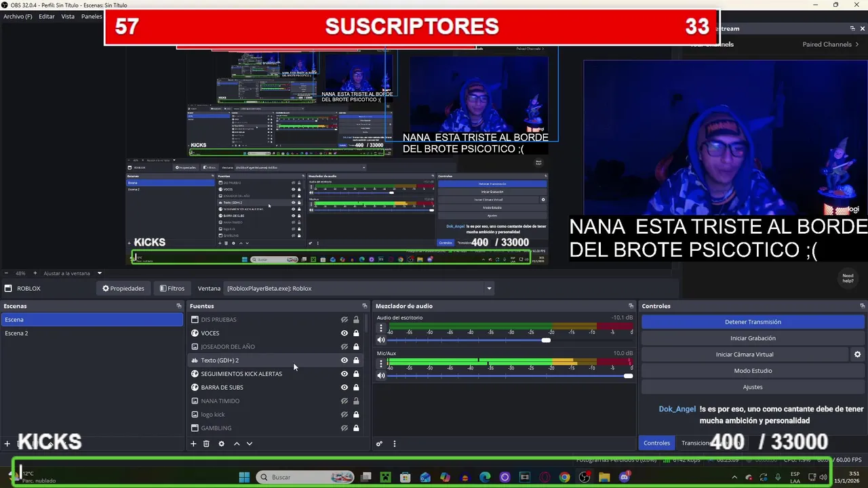Click the Paired Channels label
This screenshot has height=488, width=868.
(x=827, y=45)
